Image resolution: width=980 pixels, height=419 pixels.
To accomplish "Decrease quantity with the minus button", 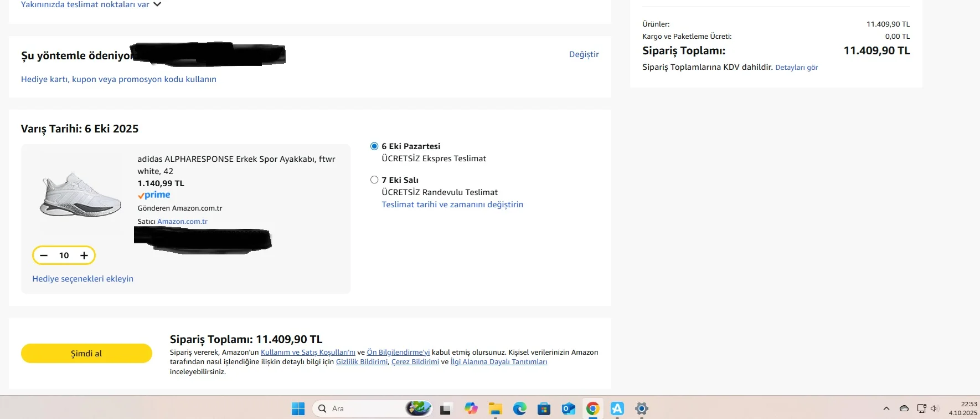I will (44, 256).
